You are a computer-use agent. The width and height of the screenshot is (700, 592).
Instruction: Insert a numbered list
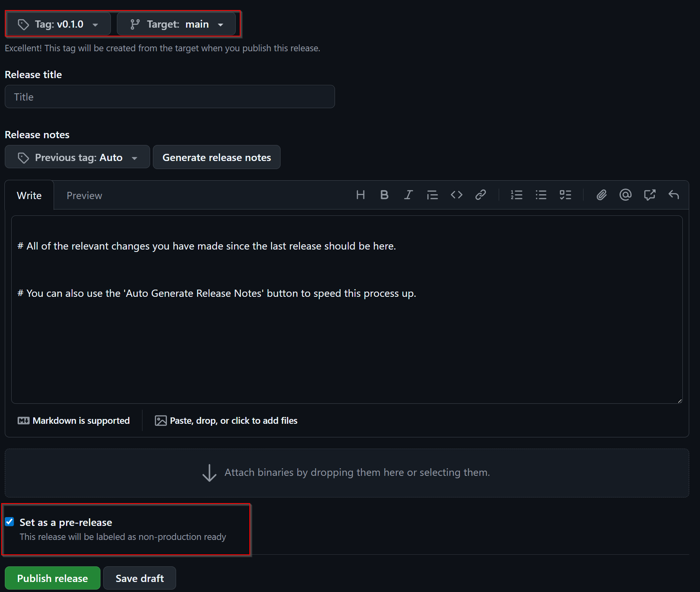516,195
